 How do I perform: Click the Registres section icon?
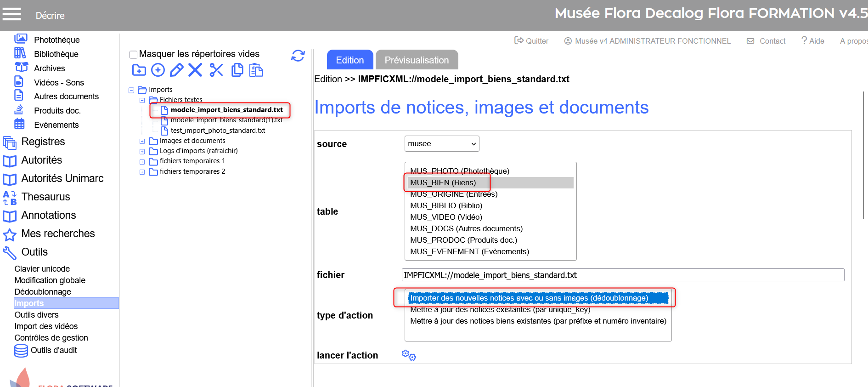point(10,142)
